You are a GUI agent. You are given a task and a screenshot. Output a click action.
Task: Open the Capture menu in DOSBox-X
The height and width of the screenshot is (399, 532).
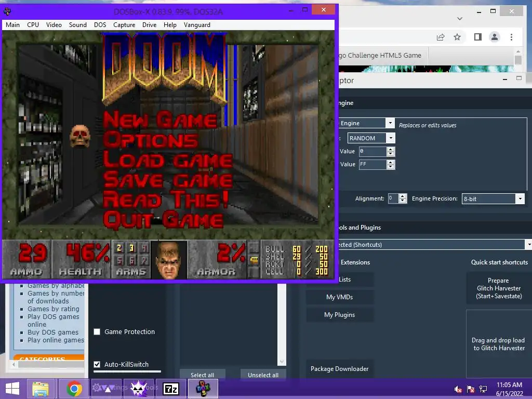click(124, 25)
